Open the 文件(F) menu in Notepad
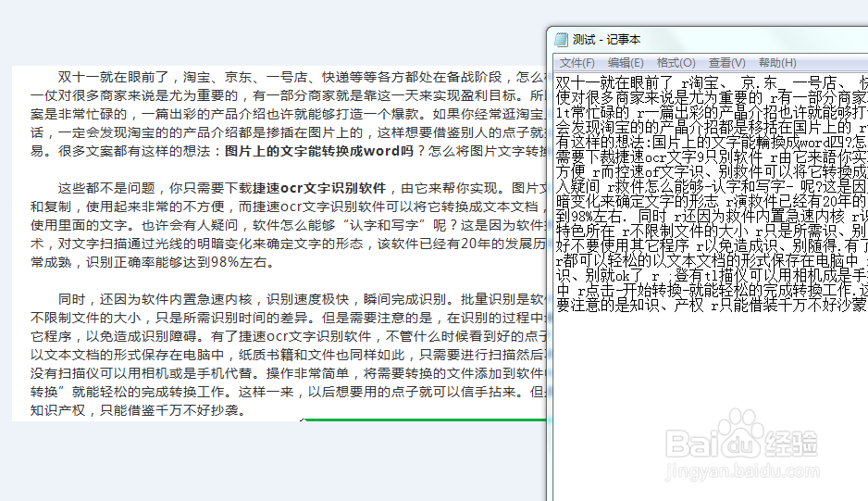The width and height of the screenshot is (868, 501). tap(577, 63)
